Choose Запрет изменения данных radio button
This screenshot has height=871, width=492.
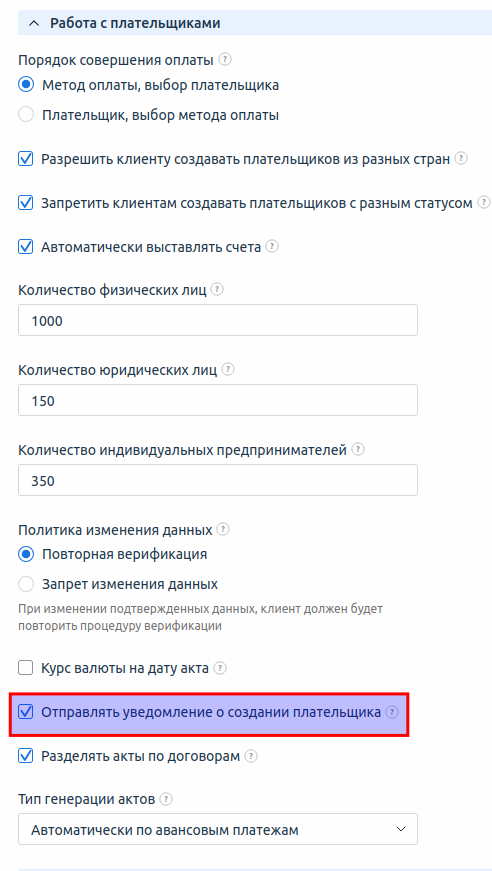(x=26, y=584)
